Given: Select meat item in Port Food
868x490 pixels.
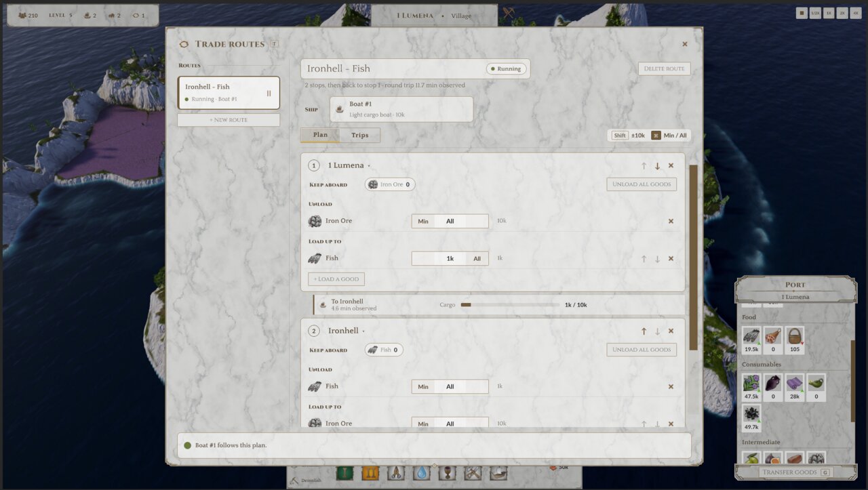Looking at the screenshot, I should click(x=773, y=340).
